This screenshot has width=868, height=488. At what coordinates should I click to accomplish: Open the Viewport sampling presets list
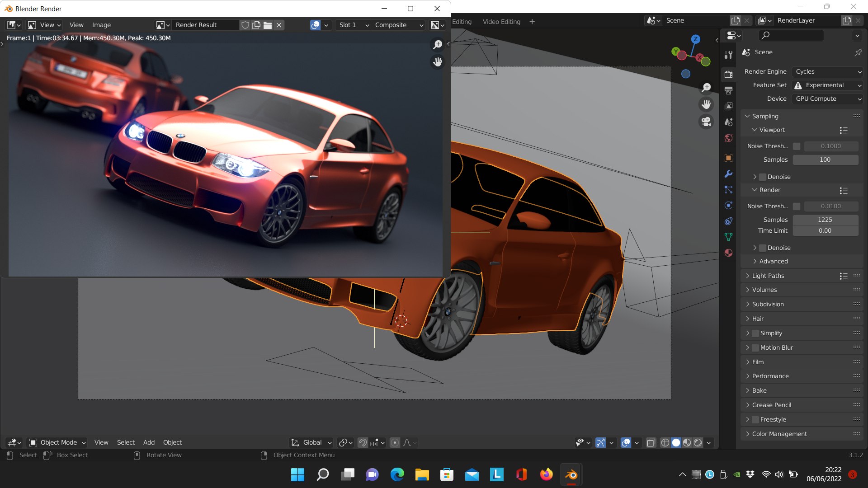point(844,130)
